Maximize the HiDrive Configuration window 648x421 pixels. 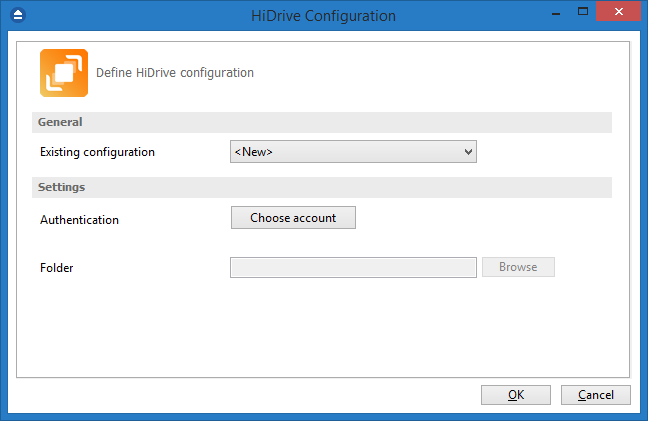(583, 12)
